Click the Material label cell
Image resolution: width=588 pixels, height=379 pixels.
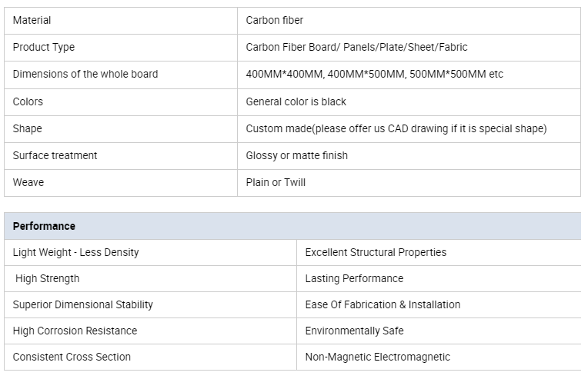pos(121,21)
